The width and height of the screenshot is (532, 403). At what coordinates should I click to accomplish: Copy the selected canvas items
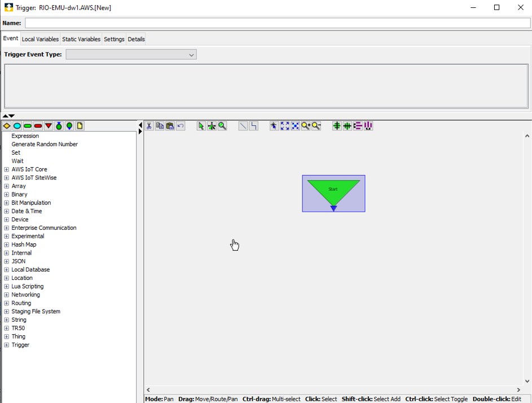pyautogui.click(x=160, y=126)
